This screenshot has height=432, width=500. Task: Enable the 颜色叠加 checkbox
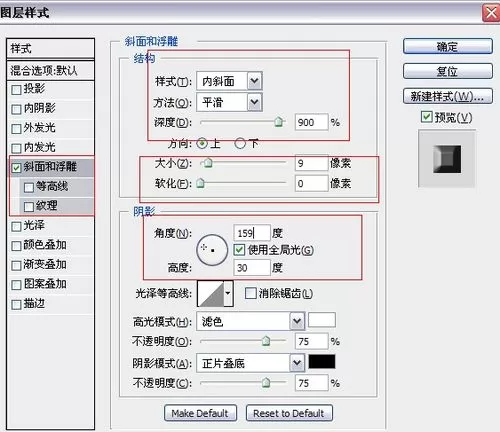[x=16, y=246]
